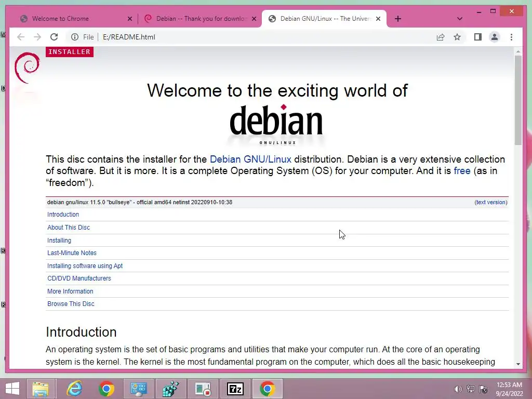532x399 pixels.
Task: Share this page icon in address bar
Action: pyautogui.click(x=441, y=37)
